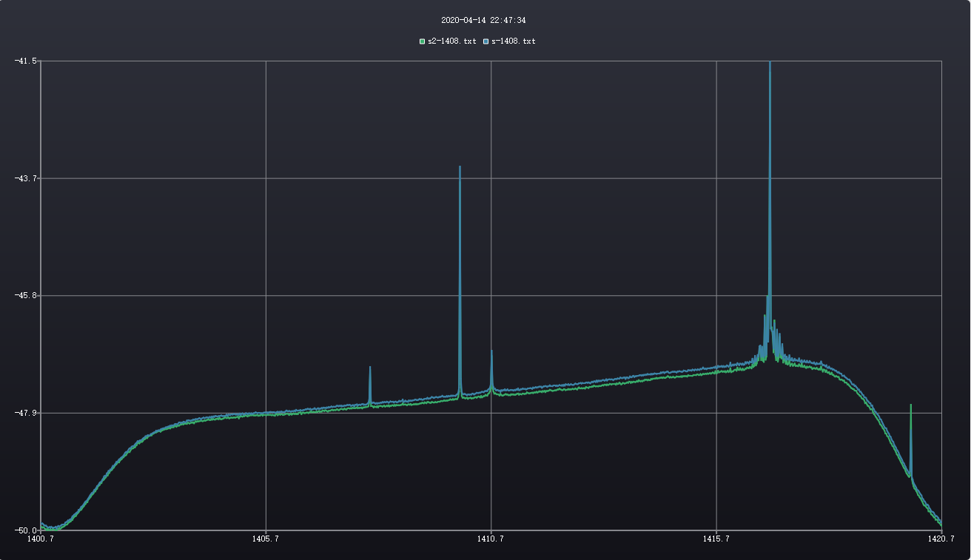Click the 1405.7 x-axis tick label

pyautogui.click(x=266, y=539)
